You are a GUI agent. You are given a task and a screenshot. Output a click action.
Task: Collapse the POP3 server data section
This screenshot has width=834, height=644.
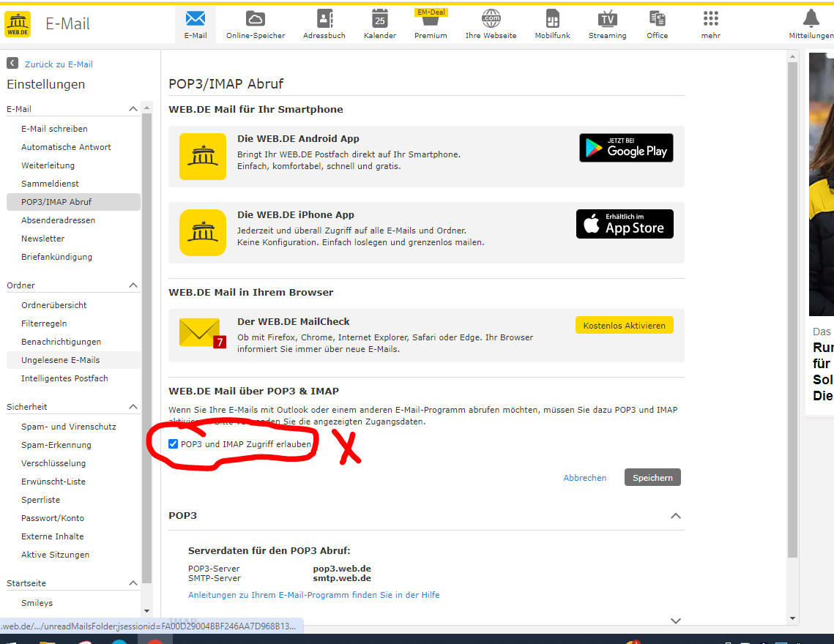676,516
